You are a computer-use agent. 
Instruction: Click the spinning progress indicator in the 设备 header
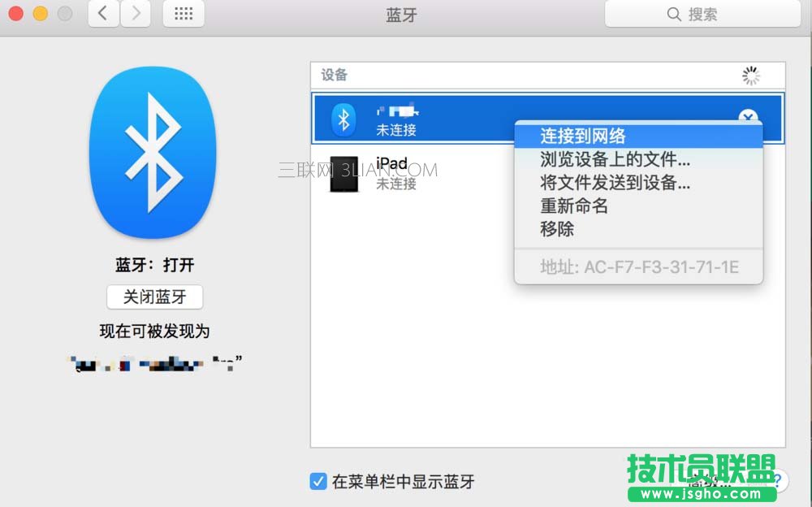click(x=750, y=75)
